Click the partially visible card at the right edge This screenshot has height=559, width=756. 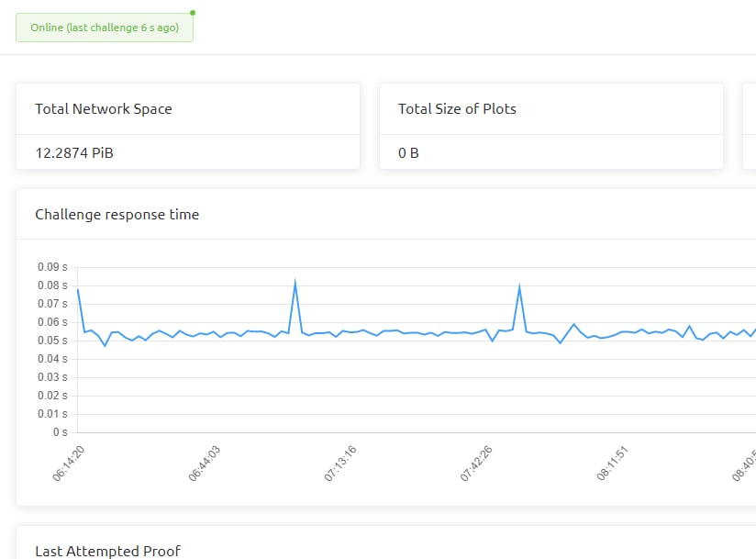tap(749, 127)
